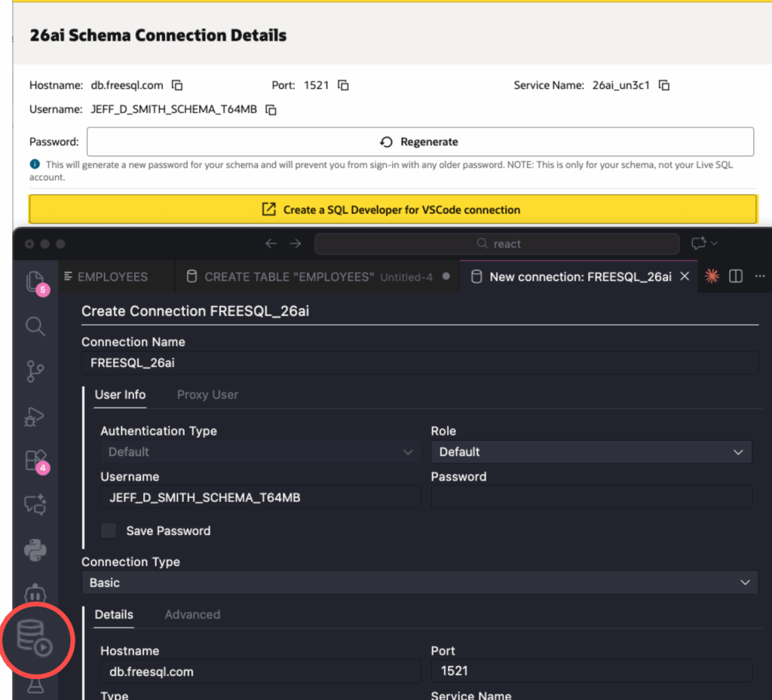772x700 pixels.
Task: Open the Source Control view
Action: (x=35, y=371)
